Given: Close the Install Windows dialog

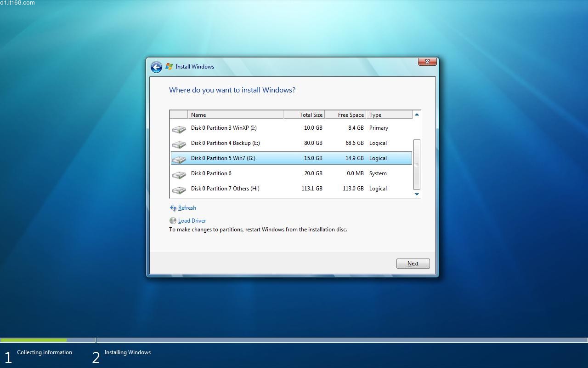Looking at the screenshot, I should (427, 62).
